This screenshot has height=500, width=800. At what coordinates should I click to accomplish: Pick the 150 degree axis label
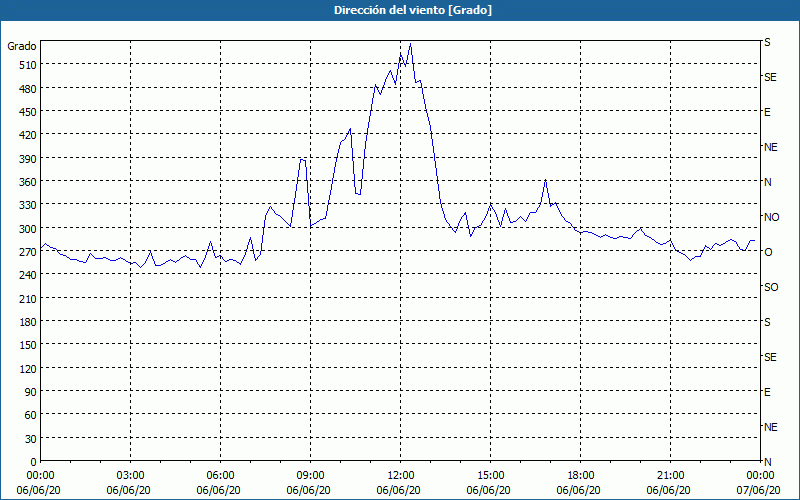[x=28, y=345]
